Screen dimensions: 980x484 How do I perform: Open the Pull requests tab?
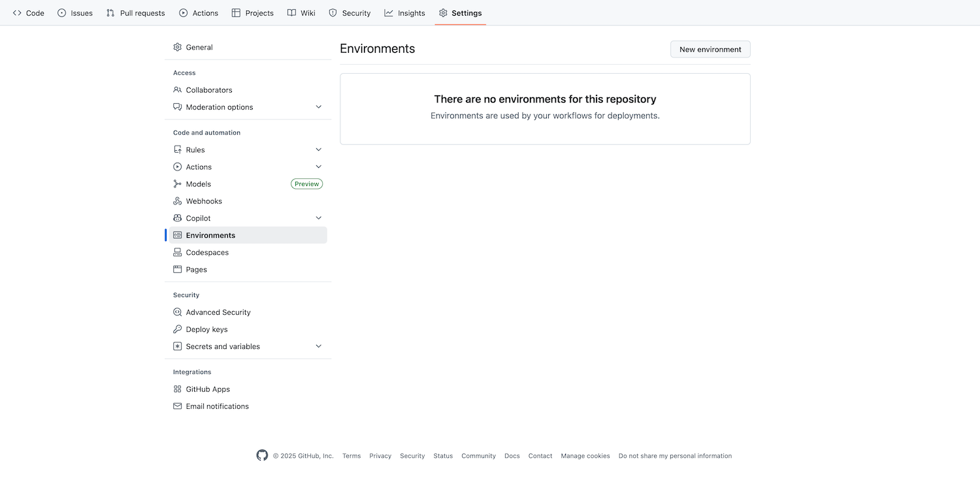coord(136,13)
